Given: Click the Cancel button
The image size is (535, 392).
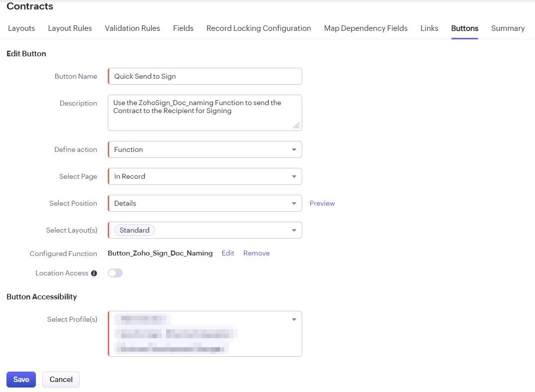Looking at the screenshot, I should click(61, 380).
